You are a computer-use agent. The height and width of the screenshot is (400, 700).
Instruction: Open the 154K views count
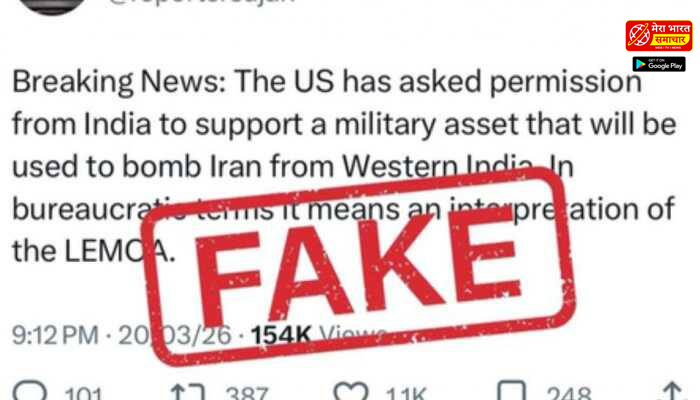281,335
